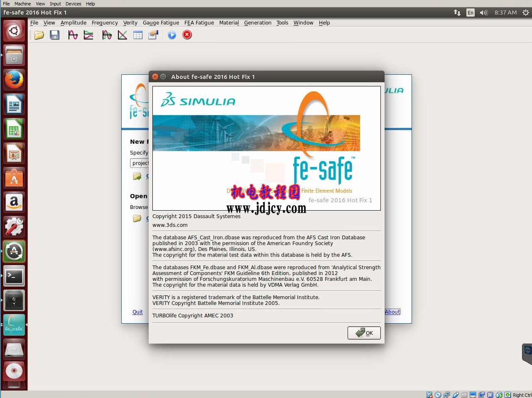The image size is (532, 398).
Task: Click the red stop toolbar icon
Action: (187, 35)
